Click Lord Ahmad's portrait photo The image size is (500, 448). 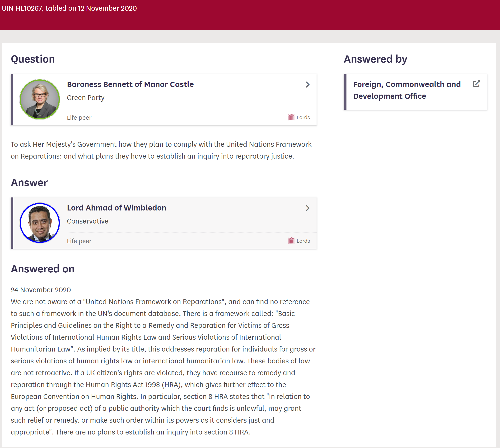point(40,223)
